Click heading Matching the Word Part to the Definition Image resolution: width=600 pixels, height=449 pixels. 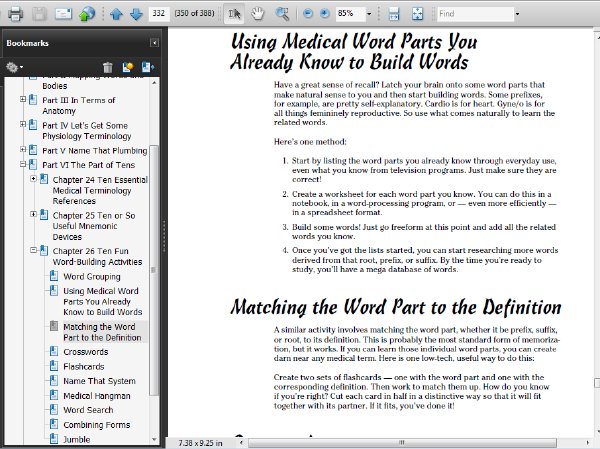396,307
